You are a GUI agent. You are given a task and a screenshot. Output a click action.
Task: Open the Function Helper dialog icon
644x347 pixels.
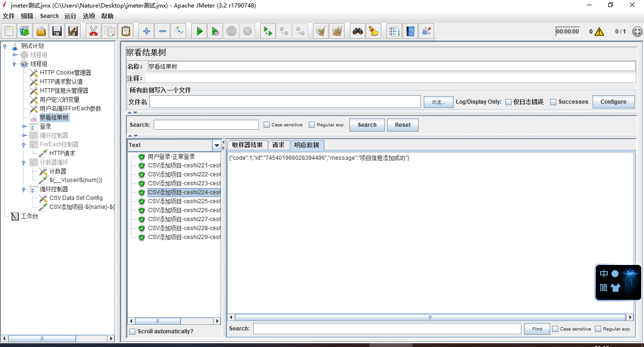click(394, 32)
